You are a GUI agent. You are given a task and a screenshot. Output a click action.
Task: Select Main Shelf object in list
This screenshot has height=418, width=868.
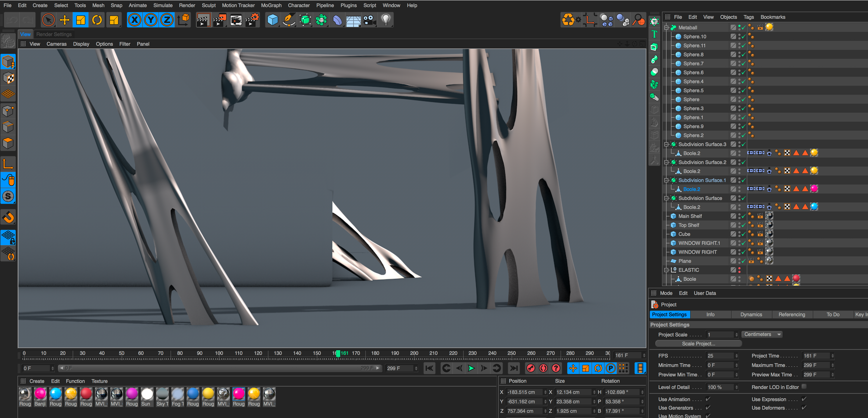tap(690, 216)
